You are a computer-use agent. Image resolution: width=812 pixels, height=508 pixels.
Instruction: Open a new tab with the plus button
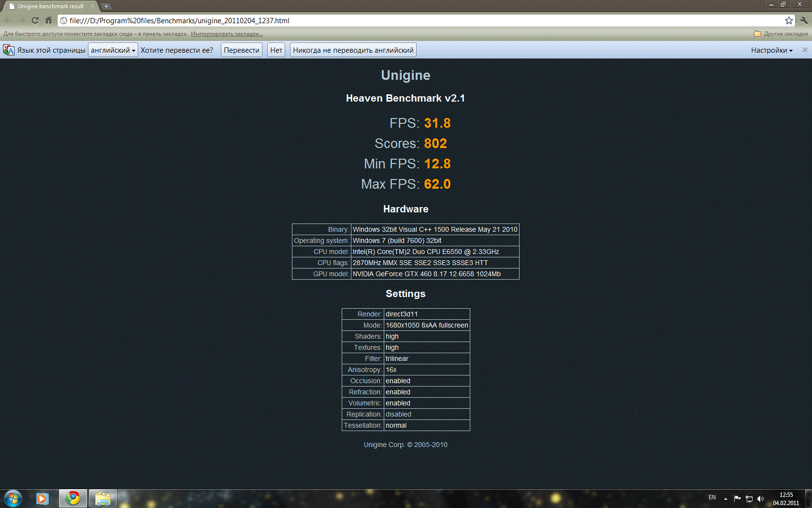[106, 6]
